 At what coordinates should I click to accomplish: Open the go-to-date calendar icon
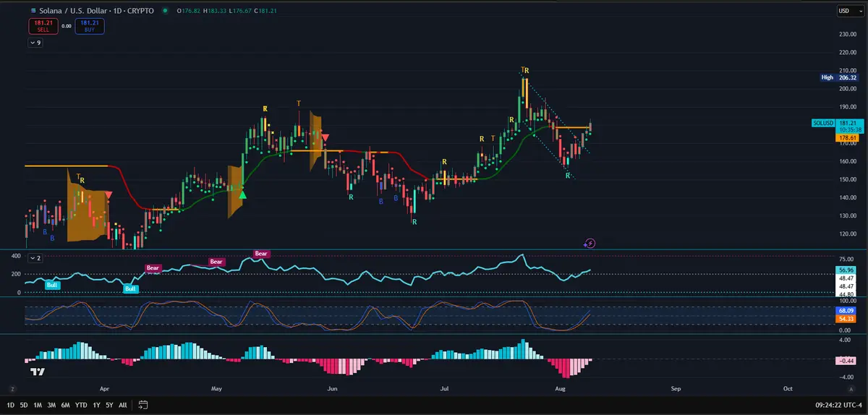(143, 405)
